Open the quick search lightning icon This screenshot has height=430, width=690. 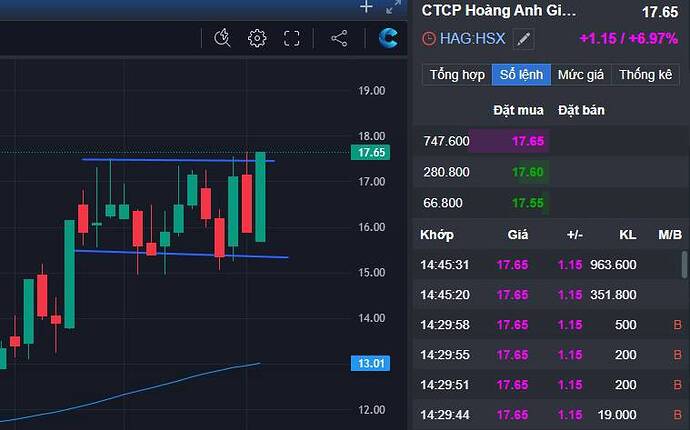pos(222,38)
